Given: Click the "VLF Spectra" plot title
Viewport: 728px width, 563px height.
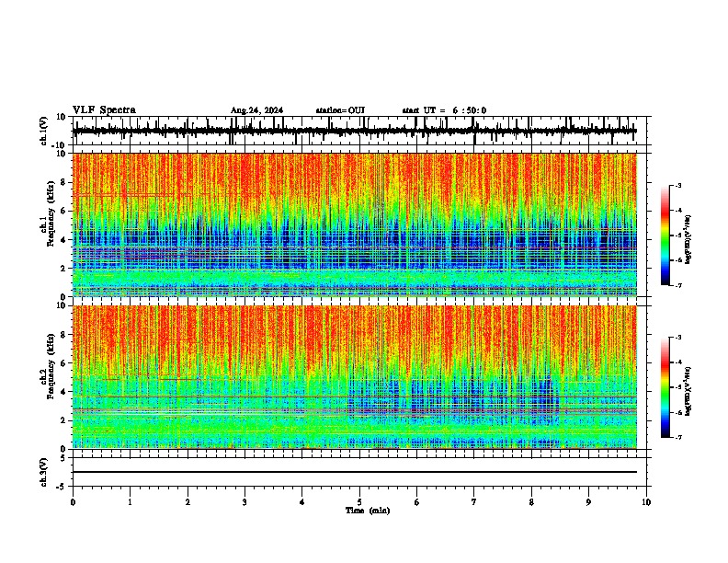Looking at the screenshot, I should point(104,109).
